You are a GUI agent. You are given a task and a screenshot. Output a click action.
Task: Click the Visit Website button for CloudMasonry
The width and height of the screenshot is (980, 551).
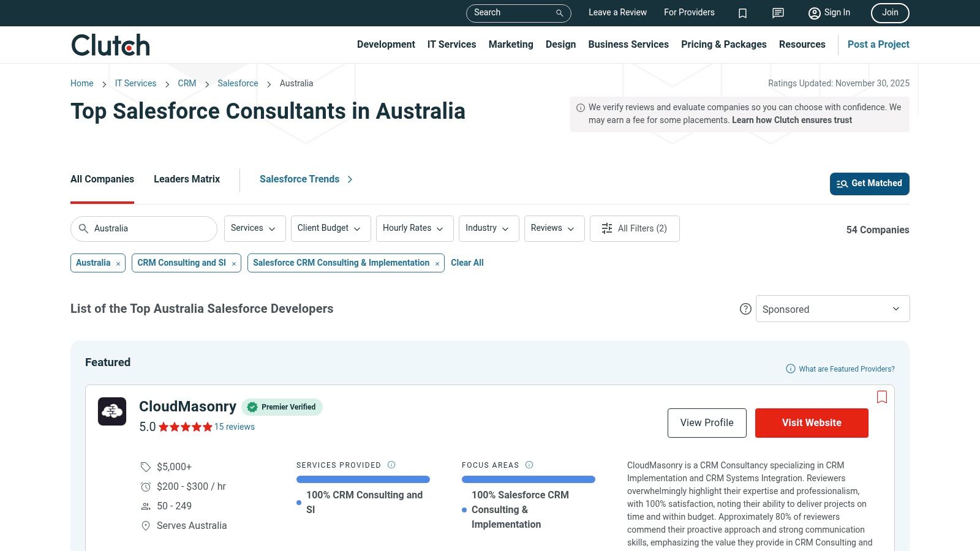click(812, 422)
